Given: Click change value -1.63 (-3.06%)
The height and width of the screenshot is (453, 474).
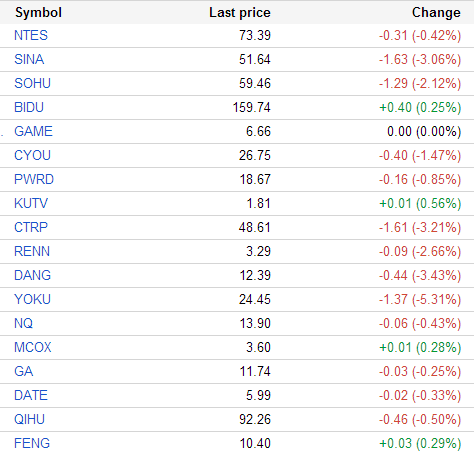Looking at the screenshot, I should click(x=420, y=59).
